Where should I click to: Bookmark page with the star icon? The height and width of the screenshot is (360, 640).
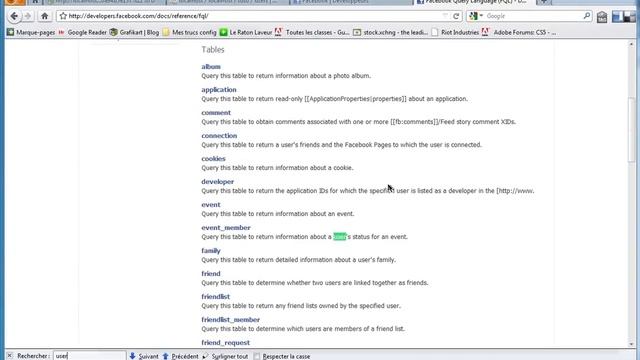coord(63,16)
